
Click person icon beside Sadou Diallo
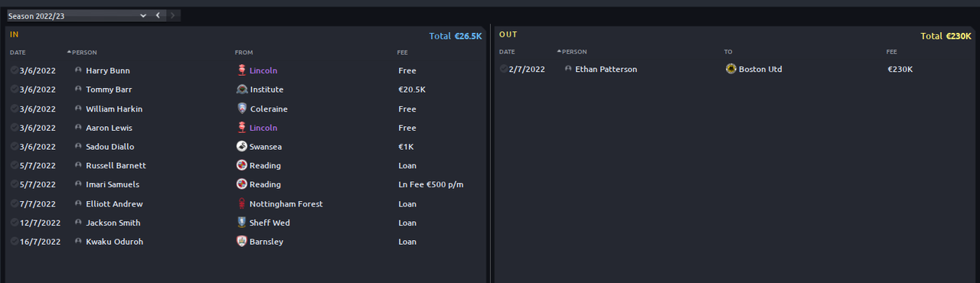[78, 146]
